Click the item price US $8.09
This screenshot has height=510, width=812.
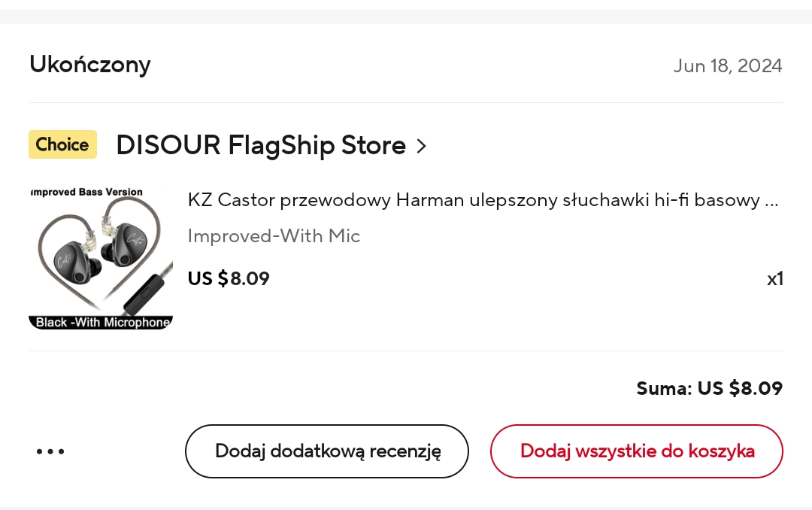pyautogui.click(x=228, y=278)
